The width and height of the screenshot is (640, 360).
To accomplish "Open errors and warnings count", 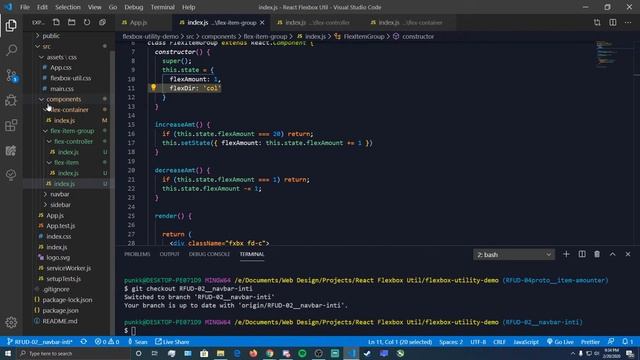I will (x=107, y=342).
